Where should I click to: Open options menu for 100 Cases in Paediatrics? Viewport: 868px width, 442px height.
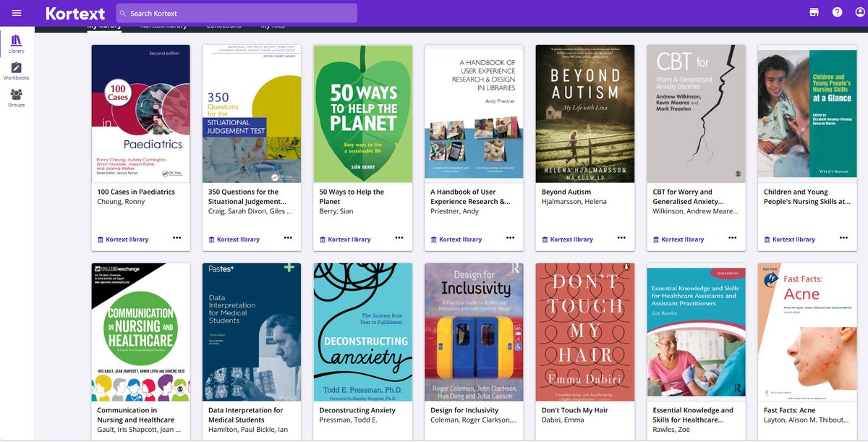coord(177,238)
